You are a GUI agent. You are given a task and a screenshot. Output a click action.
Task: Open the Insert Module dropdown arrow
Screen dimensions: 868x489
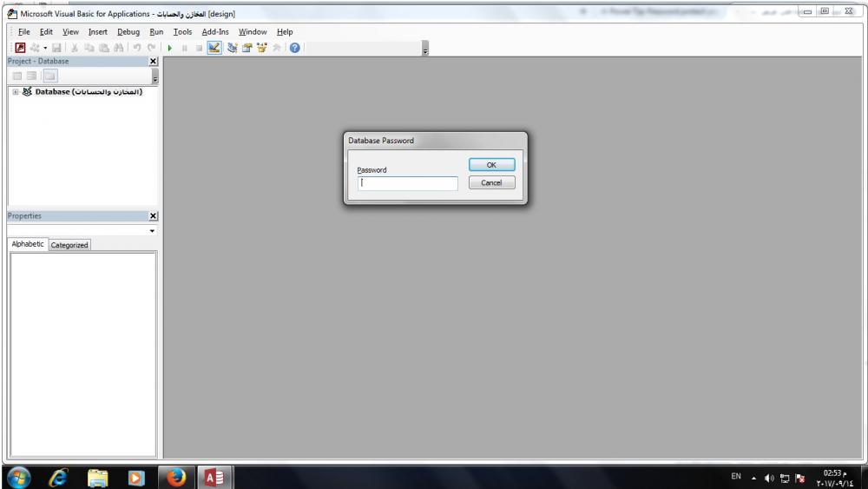click(x=45, y=48)
